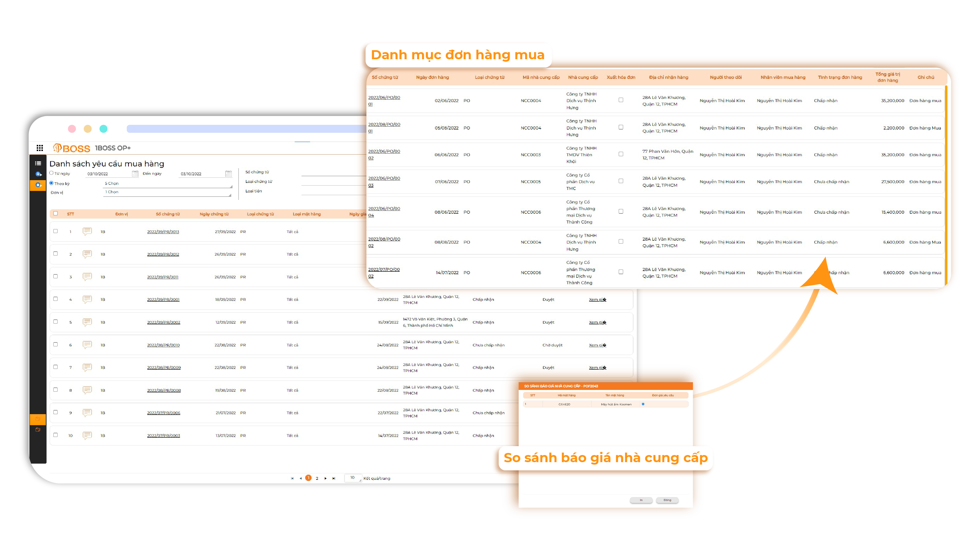Click the Từ ngày date field
This screenshot has width=980, height=551.
[x=109, y=174]
